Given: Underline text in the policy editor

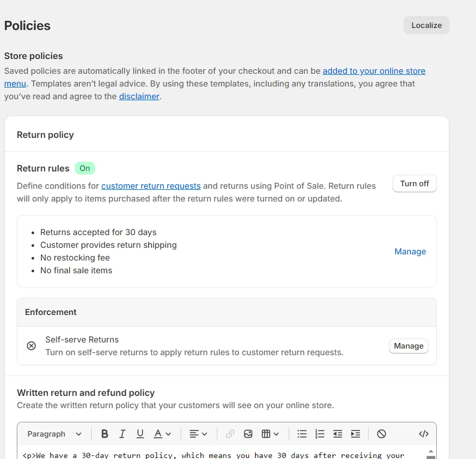Looking at the screenshot, I should pos(140,434).
